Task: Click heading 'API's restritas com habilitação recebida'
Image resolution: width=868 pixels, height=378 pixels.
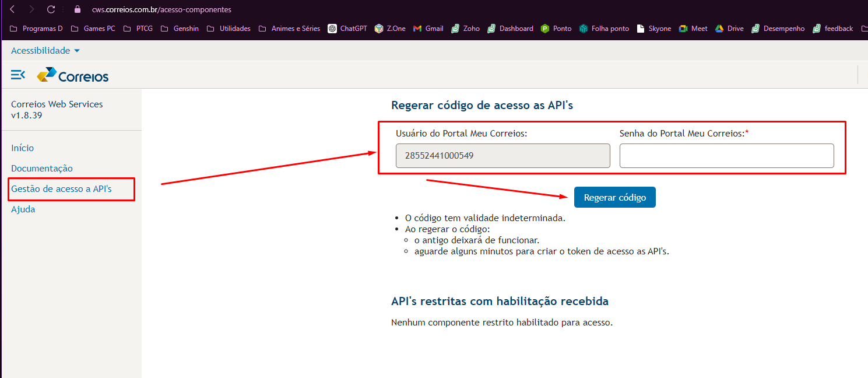Action: click(x=500, y=302)
